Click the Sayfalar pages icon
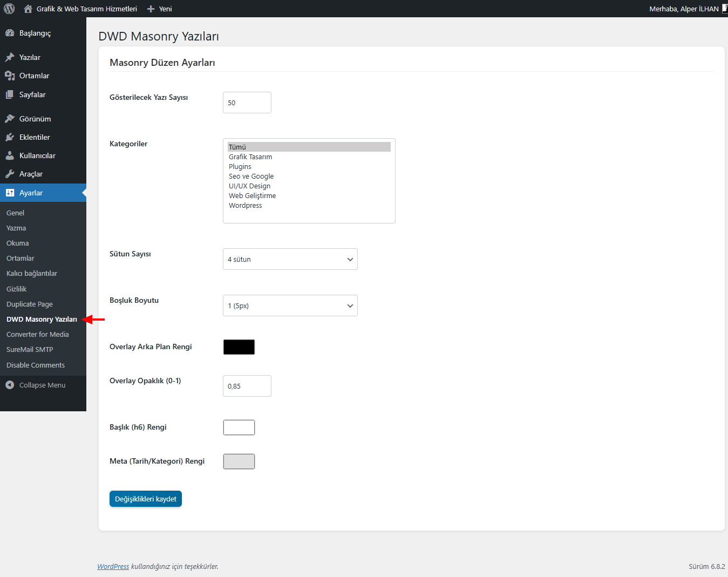 (x=10, y=94)
